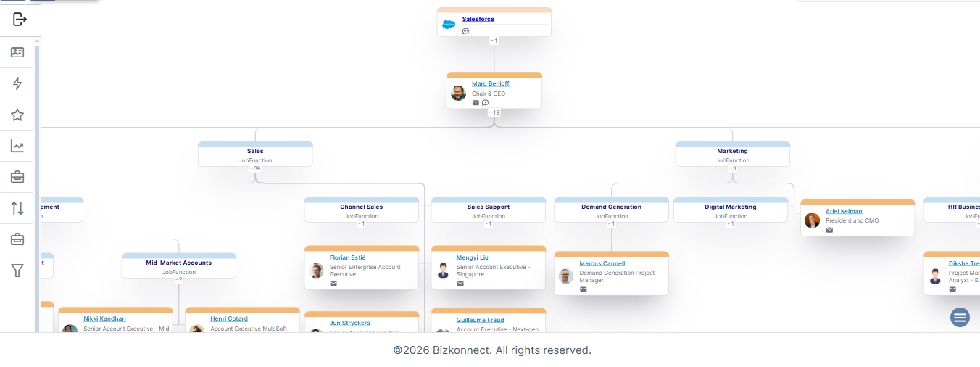
Task: Select the Sales job function box
Action: (255, 154)
